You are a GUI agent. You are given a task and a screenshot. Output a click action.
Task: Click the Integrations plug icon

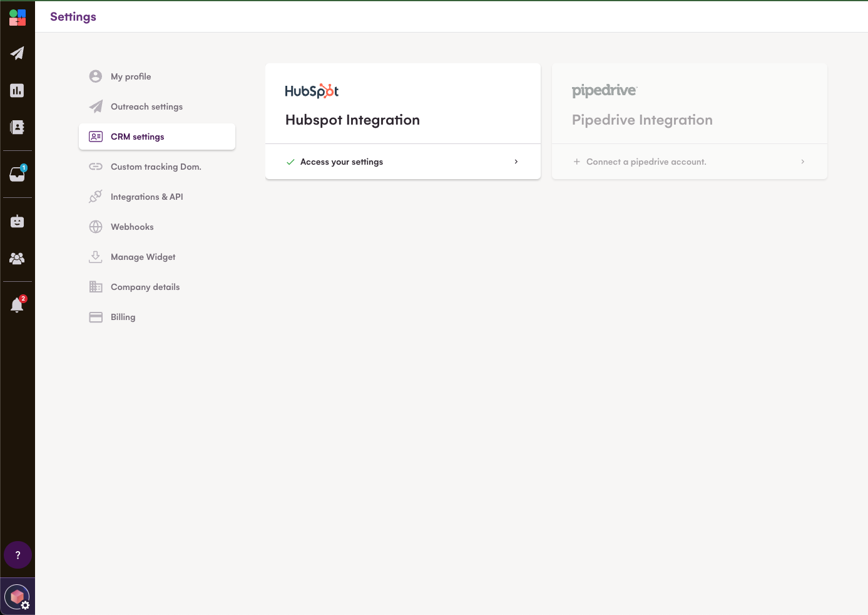(96, 197)
